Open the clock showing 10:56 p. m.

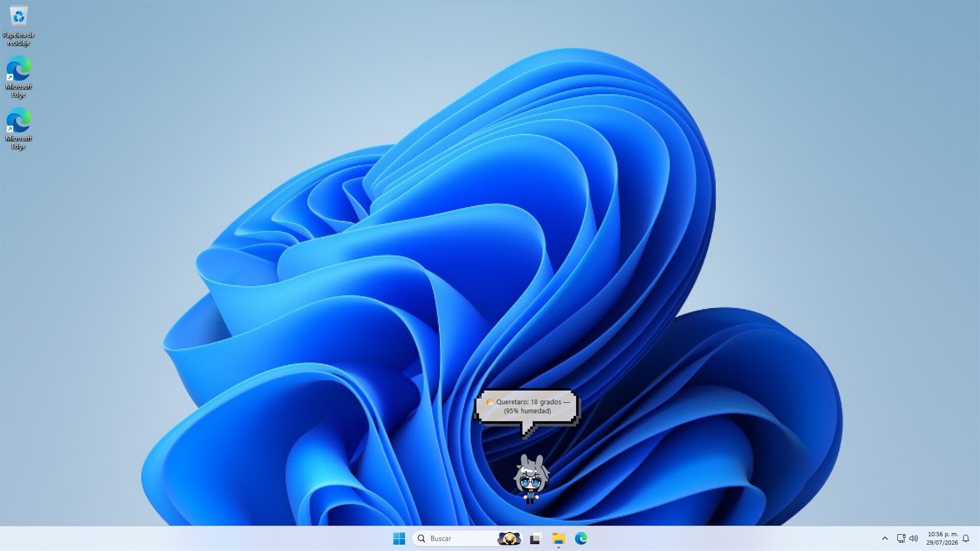pyautogui.click(x=942, y=534)
